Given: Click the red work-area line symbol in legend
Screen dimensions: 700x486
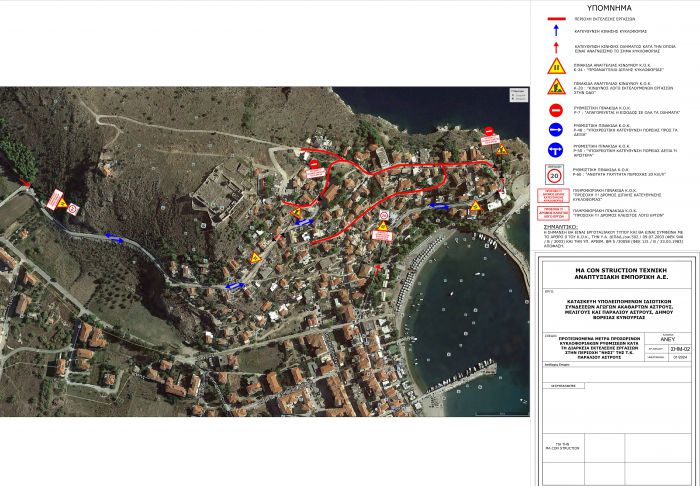Looking at the screenshot, I should pos(556,19).
